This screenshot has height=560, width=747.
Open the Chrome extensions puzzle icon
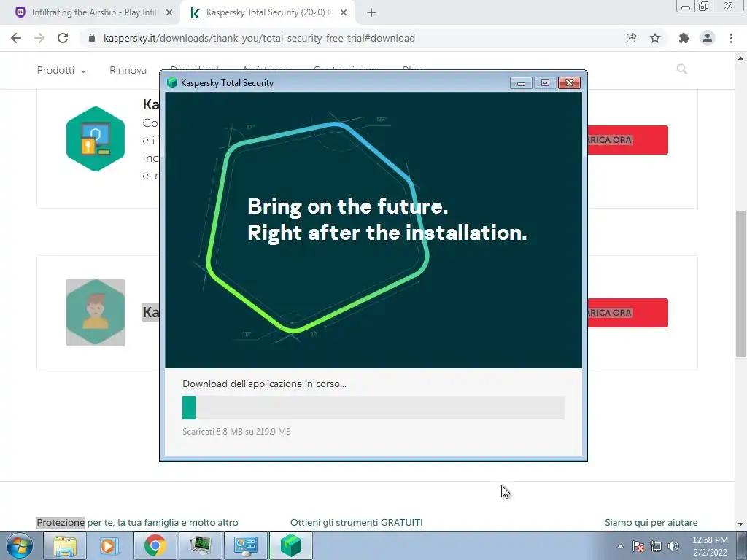[x=684, y=38]
